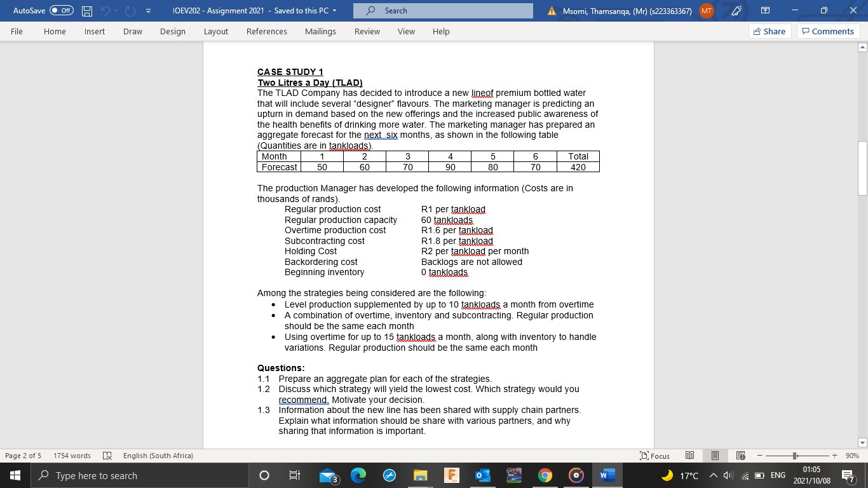Click the Save icon in Quick Access Toolbar
The width and height of the screenshot is (868, 488).
pyautogui.click(x=86, y=10)
